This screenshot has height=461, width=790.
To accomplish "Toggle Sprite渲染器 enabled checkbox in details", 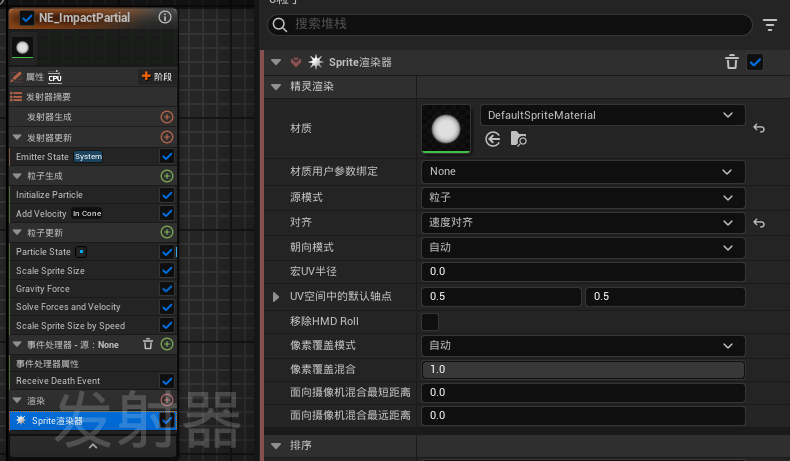I will coord(755,62).
